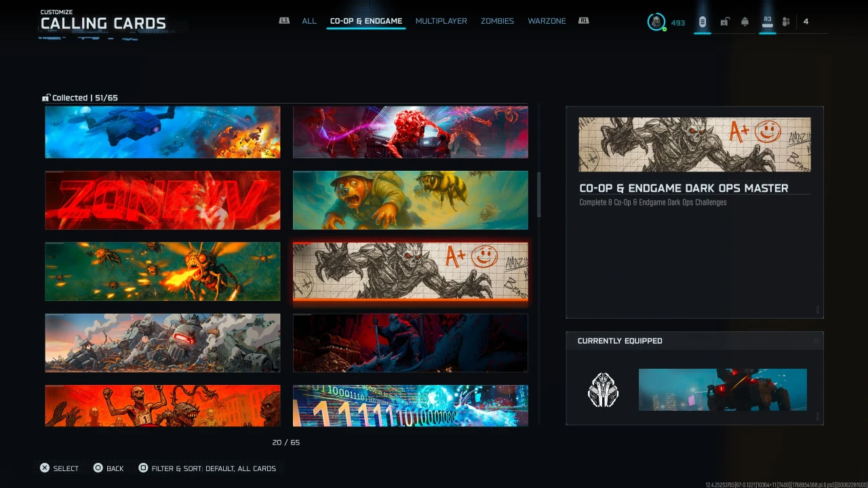
Task: Click the Back button label
Action: click(115, 468)
